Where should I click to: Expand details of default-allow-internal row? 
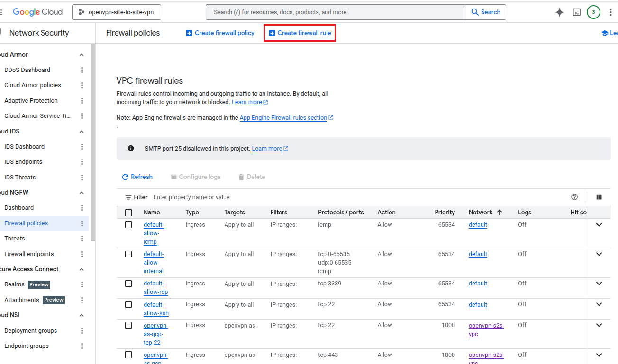599,254
